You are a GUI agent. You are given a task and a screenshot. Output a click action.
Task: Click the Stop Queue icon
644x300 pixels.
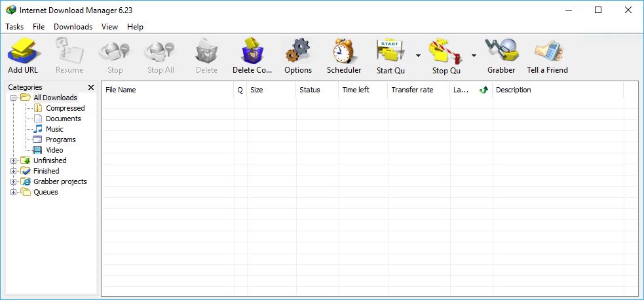(x=446, y=50)
